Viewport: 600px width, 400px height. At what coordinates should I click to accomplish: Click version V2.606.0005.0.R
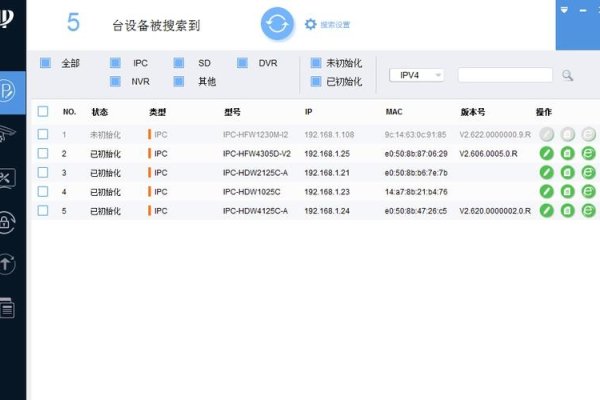coord(488,153)
